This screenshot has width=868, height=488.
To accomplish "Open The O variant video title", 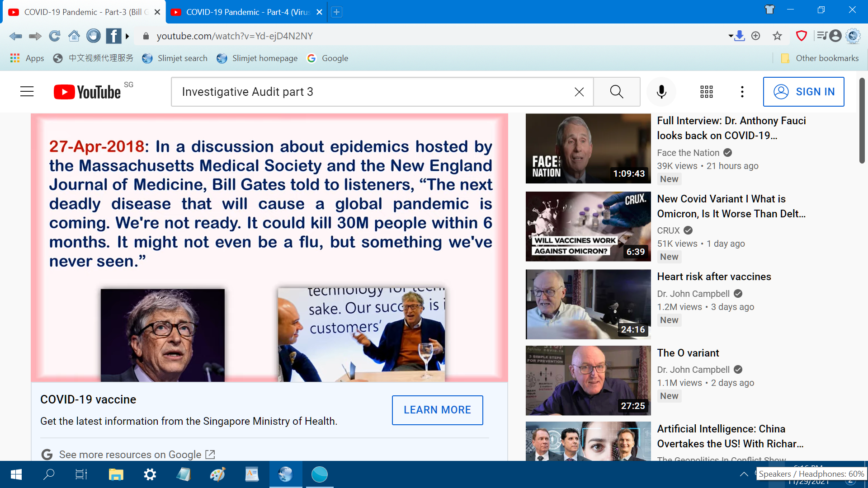I will click(x=688, y=353).
